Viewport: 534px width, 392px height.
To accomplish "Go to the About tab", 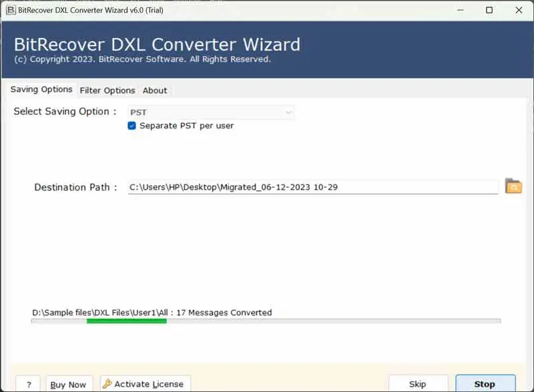I will click(x=155, y=90).
